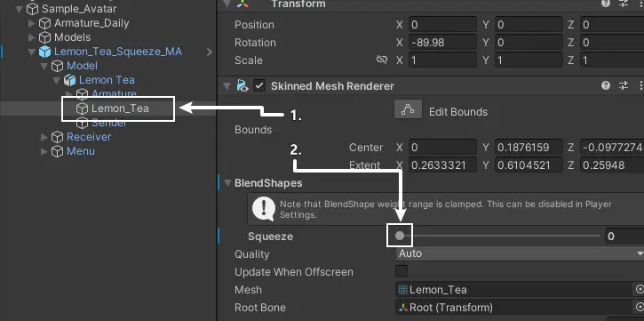Edit the Bounds Extent Y field
644x321 pixels.
pos(529,165)
